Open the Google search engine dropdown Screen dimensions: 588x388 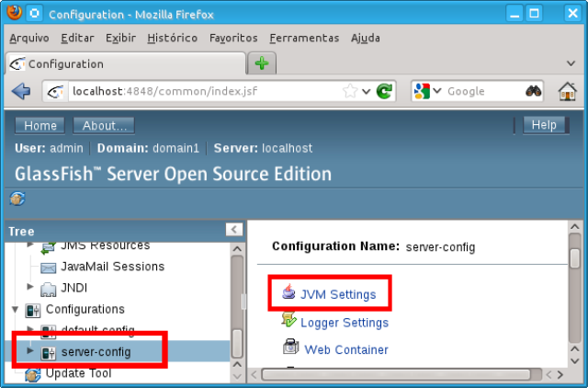(428, 91)
